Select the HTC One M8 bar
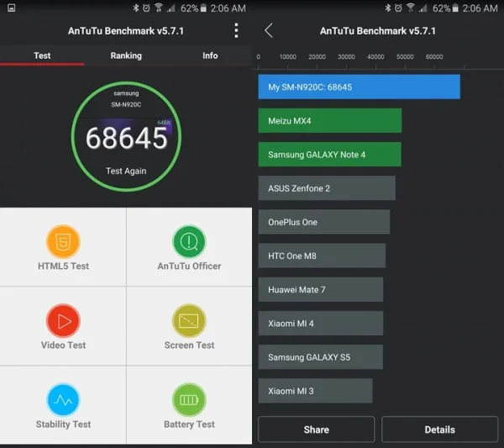Image resolution: width=504 pixels, height=448 pixels. 322,256
